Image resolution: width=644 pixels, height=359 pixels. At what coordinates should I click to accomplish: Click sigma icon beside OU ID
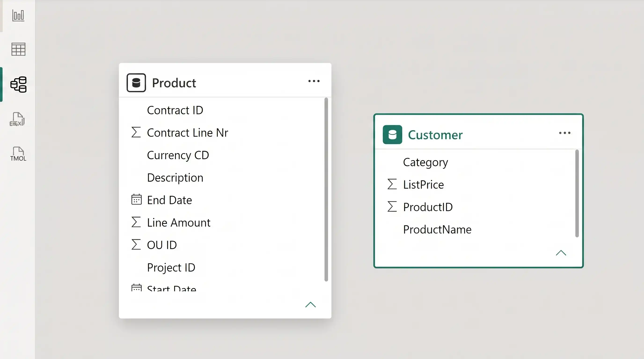click(x=136, y=244)
